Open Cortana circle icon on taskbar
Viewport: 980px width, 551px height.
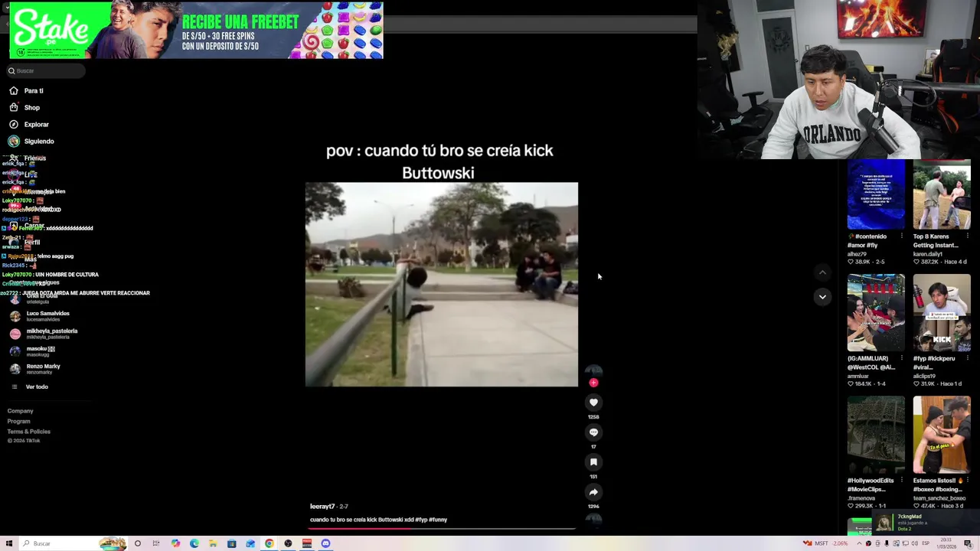(x=138, y=543)
